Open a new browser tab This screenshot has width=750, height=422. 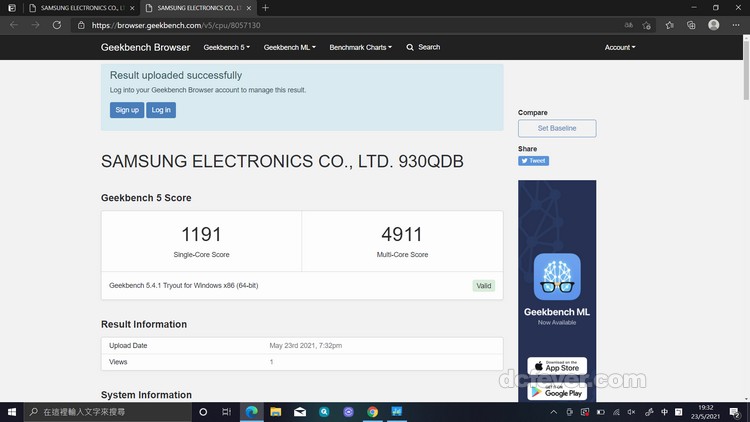pos(265,8)
